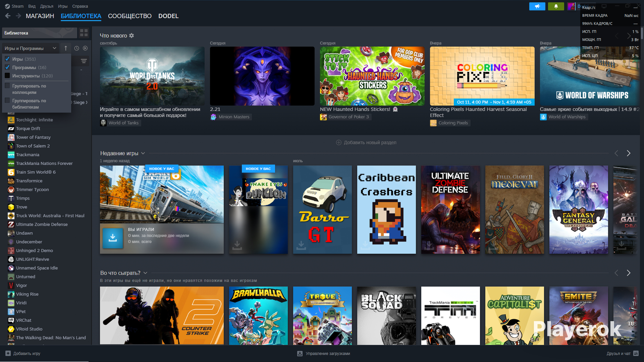Image resolution: width=644 pixels, height=362 pixels.
Task: Click the Vigor icon in the list
Action: pos(11,286)
